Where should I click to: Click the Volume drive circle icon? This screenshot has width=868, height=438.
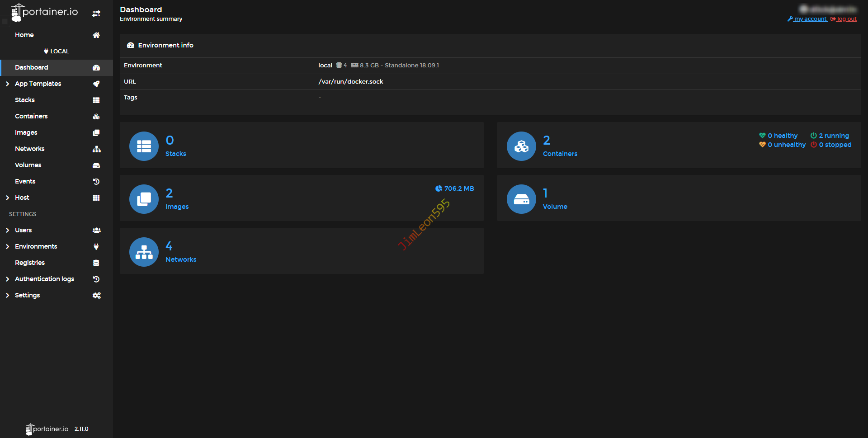point(521,199)
